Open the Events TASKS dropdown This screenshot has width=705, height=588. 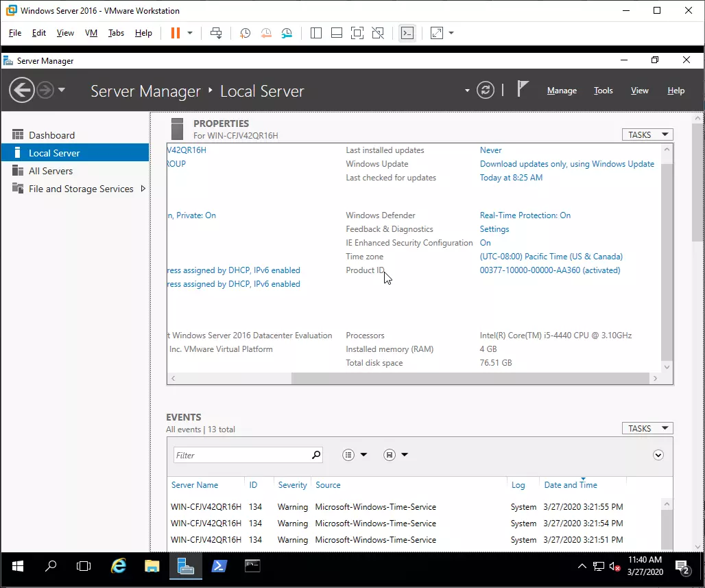(x=647, y=428)
